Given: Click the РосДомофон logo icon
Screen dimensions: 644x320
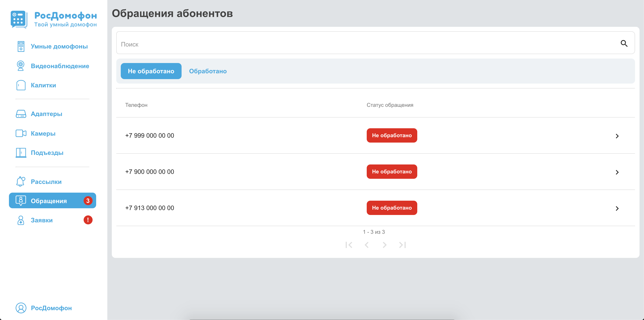Looking at the screenshot, I should click(x=19, y=19).
